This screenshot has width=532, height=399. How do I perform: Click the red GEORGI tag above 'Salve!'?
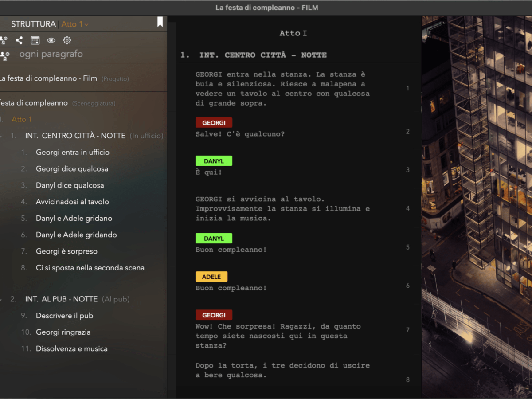pos(214,122)
